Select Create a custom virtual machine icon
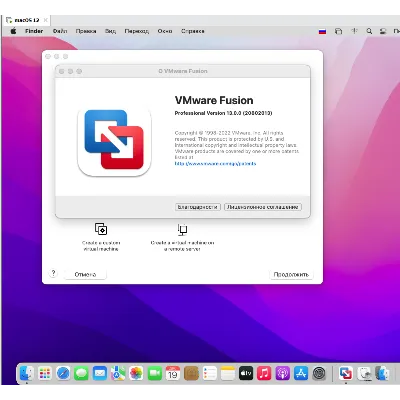This screenshot has width=400, height=400. click(101, 229)
